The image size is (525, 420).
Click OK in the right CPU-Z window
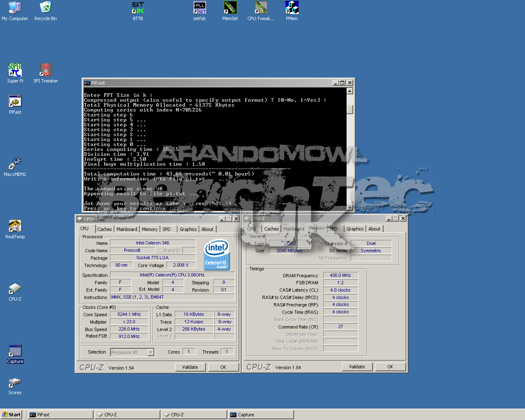click(x=390, y=367)
